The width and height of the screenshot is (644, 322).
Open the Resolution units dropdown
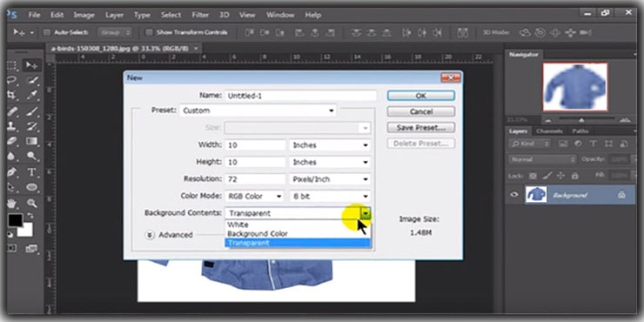330,179
